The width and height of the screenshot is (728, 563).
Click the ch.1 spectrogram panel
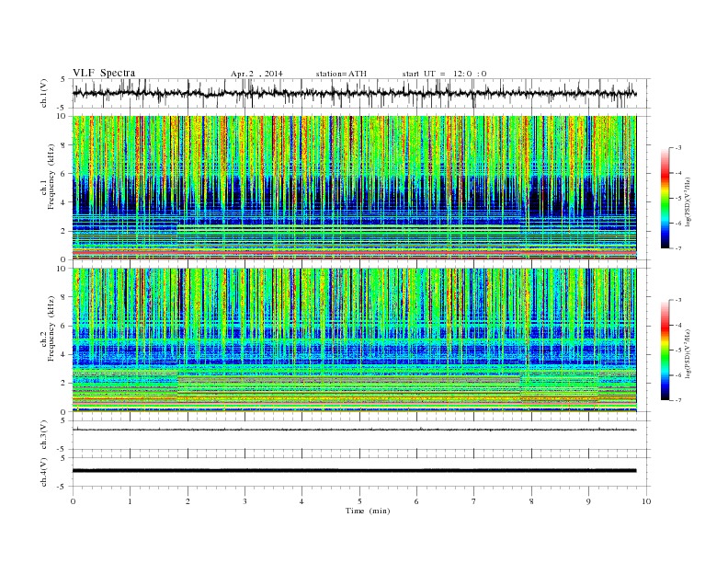click(x=354, y=188)
